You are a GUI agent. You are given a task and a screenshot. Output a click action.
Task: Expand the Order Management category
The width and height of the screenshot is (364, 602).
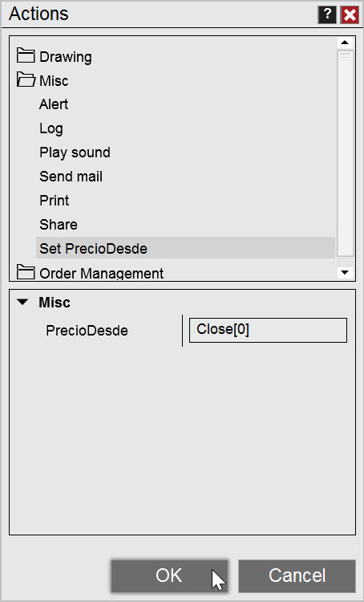point(101,274)
